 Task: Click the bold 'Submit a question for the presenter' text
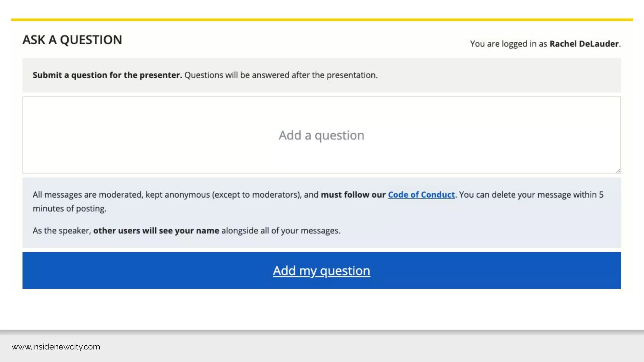[107, 75]
